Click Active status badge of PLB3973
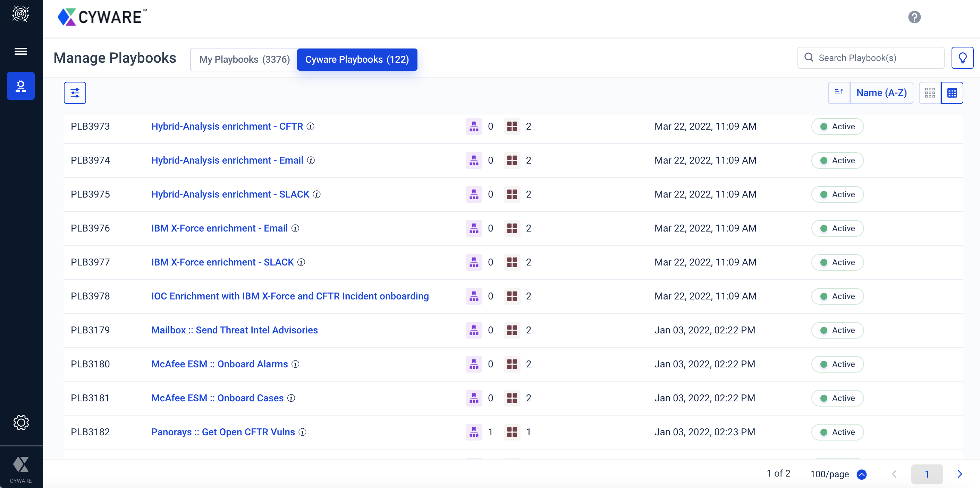Viewport: 980px width, 488px height. coord(837,126)
